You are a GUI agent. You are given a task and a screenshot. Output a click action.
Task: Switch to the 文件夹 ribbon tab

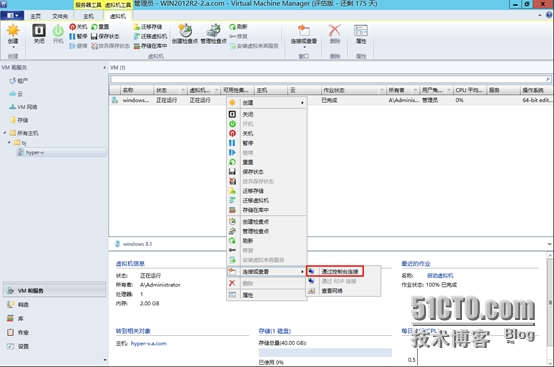(x=60, y=16)
